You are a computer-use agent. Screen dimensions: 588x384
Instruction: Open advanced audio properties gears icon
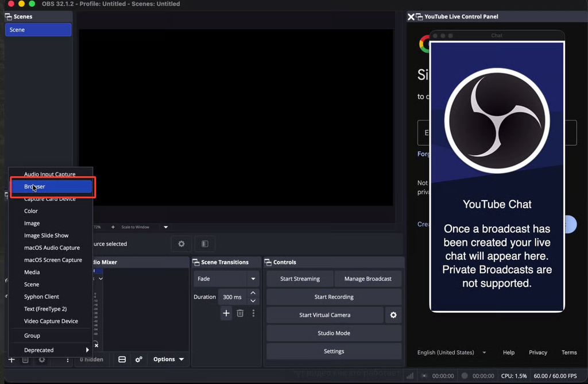click(x=139, y=359)
